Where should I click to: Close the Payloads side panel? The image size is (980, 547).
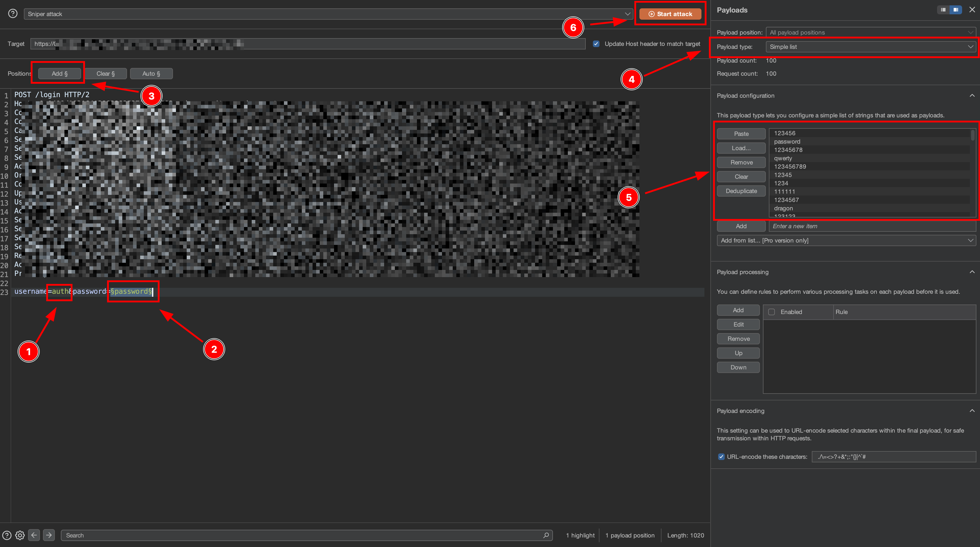tap(972, 10)
